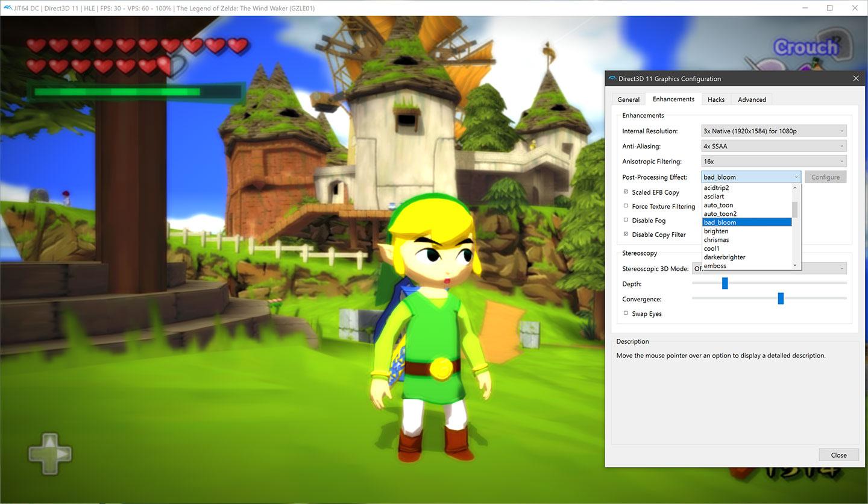Click the Dolphin icon in the Graphics Configuration title
The image size is (868, 504).
pos(613,78)
